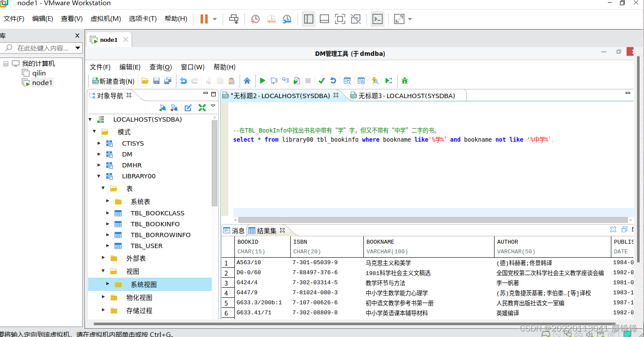Select qilin in VMware library tree
Image resolution: width=644 pixels, height=337 pixels.
(x=39, y=73)
